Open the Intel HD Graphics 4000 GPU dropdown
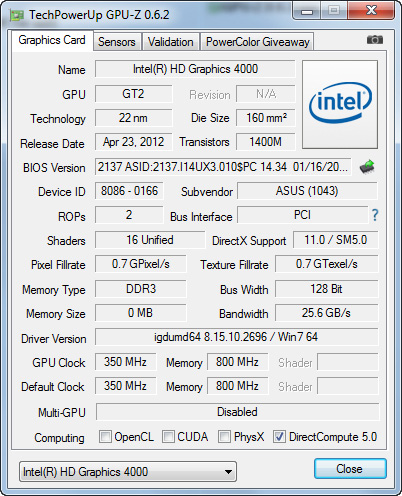Image resolution: width=402 pixels, height=496 pixels. click(x=128, y=472)
